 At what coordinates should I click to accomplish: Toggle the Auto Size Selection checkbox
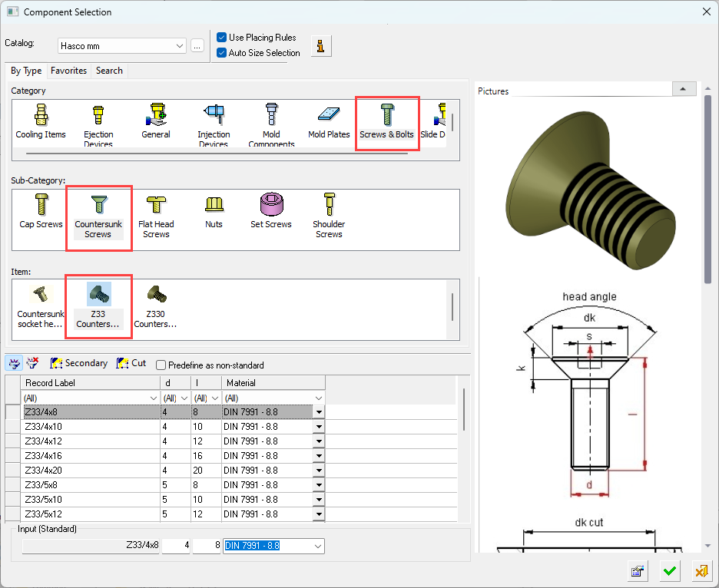[221, 53]
